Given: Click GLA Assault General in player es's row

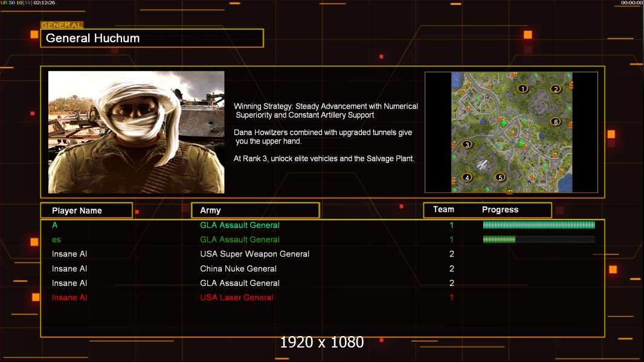Looking at the screenshot, I should click(240, 240).
